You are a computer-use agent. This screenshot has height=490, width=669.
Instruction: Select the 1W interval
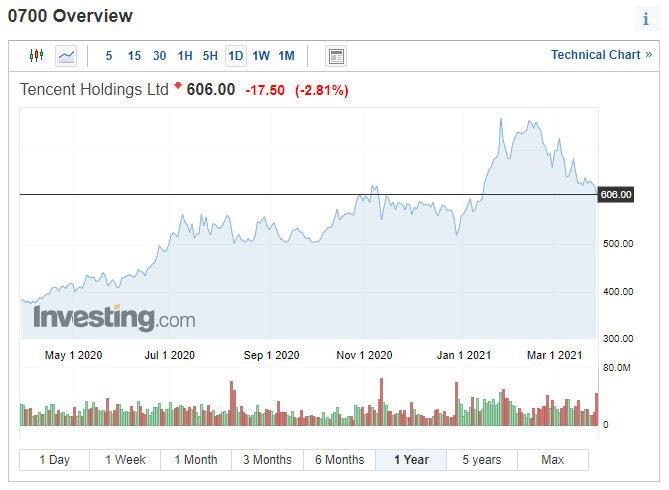coord(261,56)
